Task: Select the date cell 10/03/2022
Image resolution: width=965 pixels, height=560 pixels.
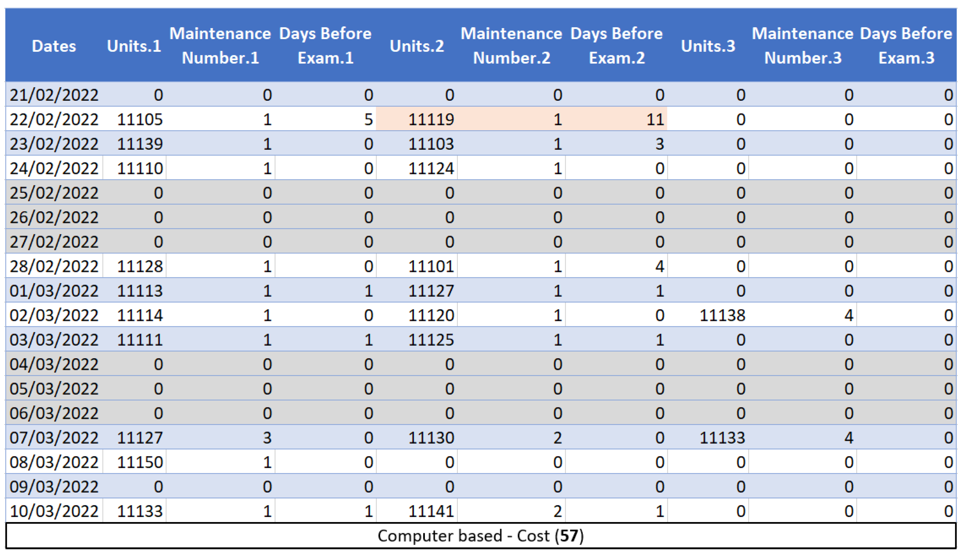Action: point(54,511)
